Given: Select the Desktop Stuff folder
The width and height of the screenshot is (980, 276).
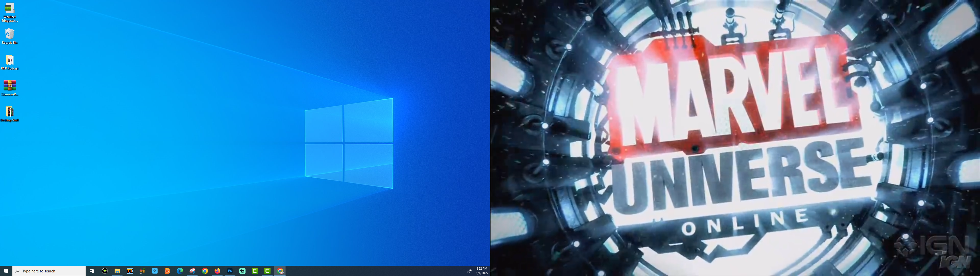Looking at the screenshot, I should (9, 114).
